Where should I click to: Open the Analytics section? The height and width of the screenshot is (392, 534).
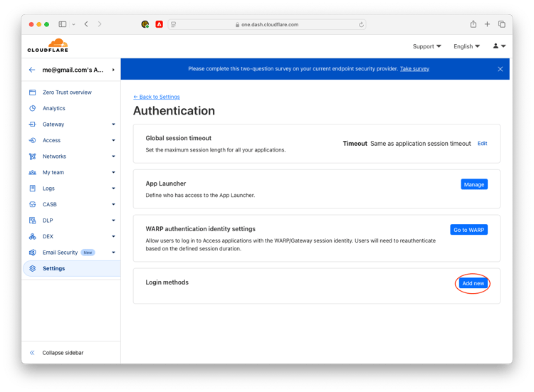point(54,108)
